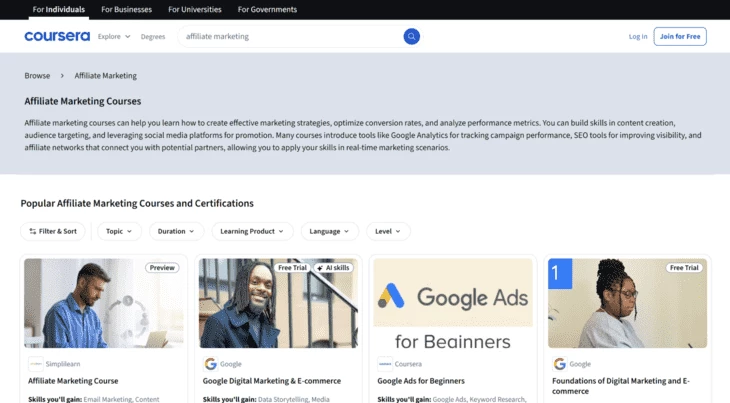The height and width of the screenshot is (403, 730).
Task: Click the Log In link
Action: click(x=638, y=36)
